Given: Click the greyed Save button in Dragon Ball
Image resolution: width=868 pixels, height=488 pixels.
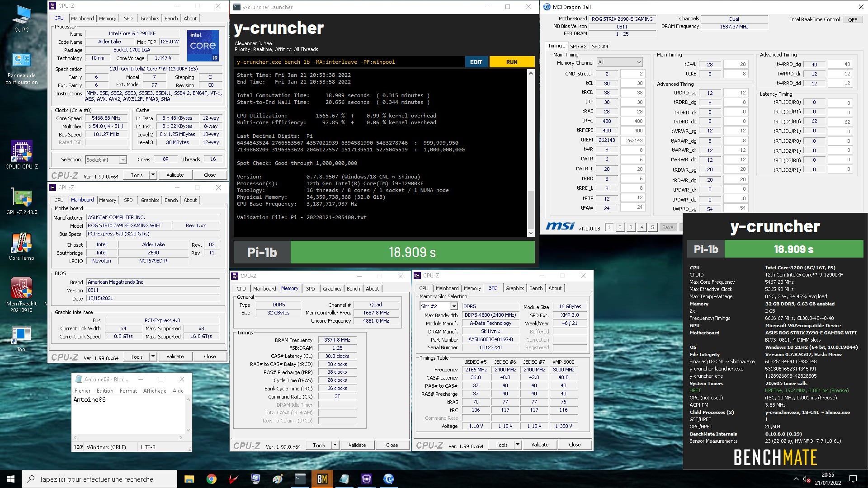Looking at the screenshot, I should 668,227.
